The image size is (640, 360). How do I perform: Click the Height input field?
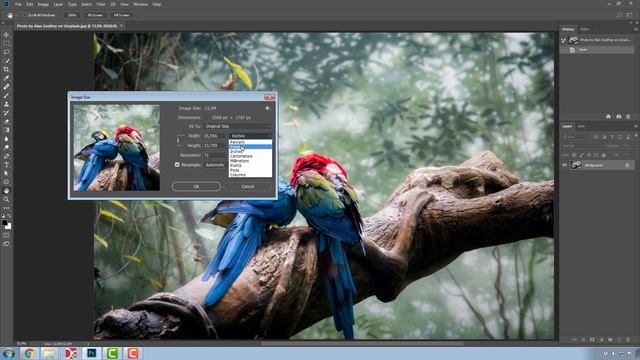215,145
